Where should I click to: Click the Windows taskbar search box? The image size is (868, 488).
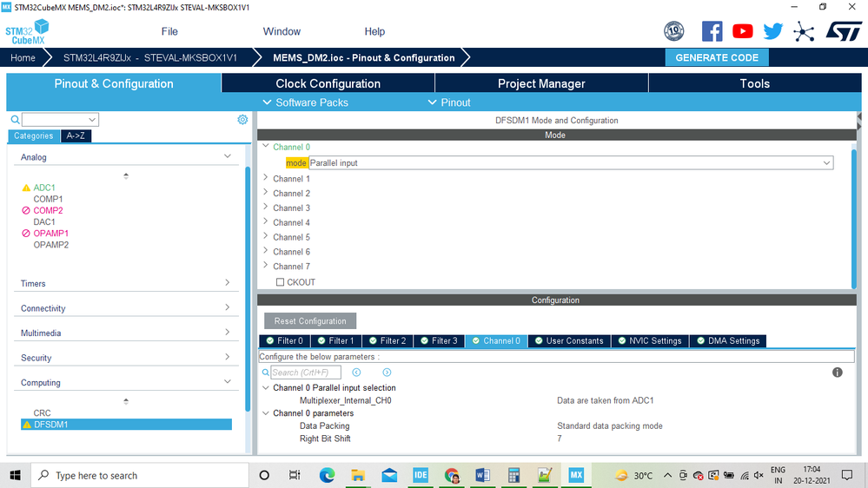[140, 475]
